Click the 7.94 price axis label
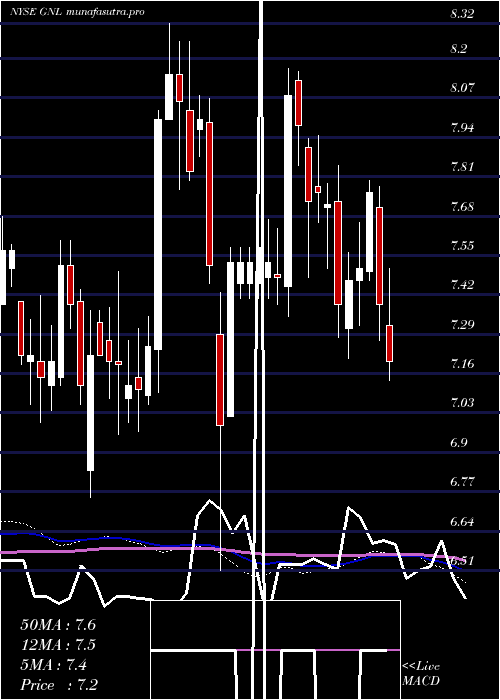Image resolution: width=500 pixels, height=700 pixels. (x=462, y=128)
